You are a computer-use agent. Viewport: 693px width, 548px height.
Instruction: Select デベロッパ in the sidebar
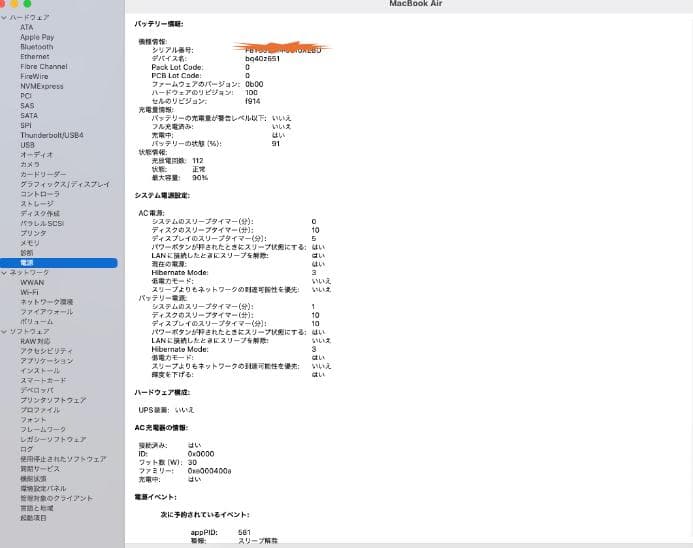(37, 390)
